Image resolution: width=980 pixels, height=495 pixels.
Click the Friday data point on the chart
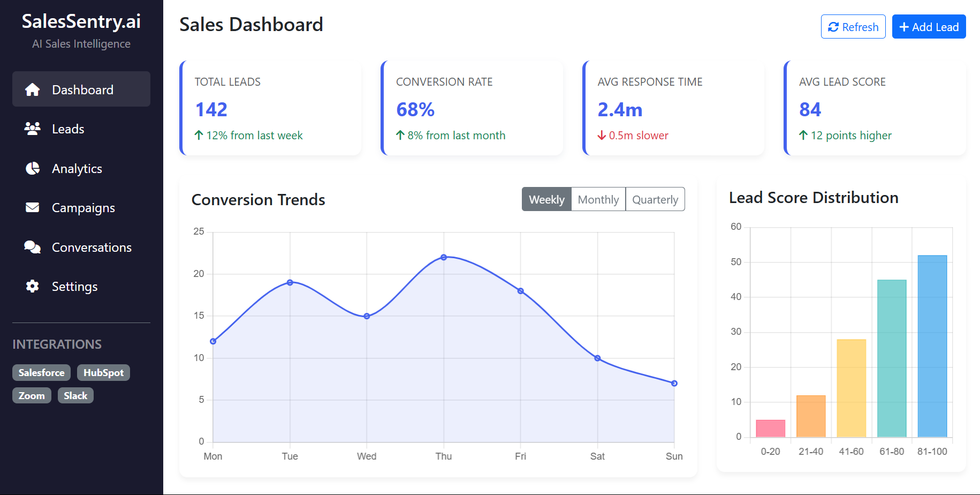coord(521,291)
